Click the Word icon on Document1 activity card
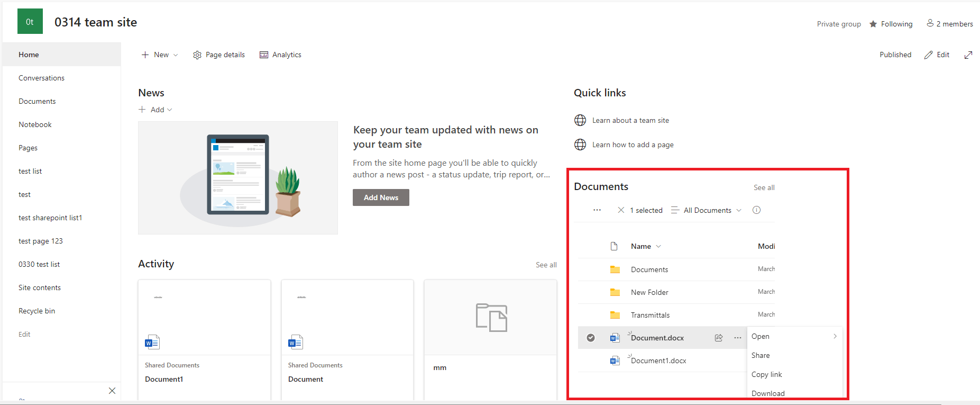This screenshot has width=980, height=405. coord(152,342)
